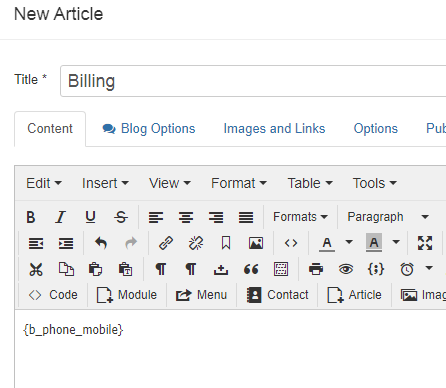Open the Tools menu
The height and width of the screenshot is (388, 446).
point(375,183)
